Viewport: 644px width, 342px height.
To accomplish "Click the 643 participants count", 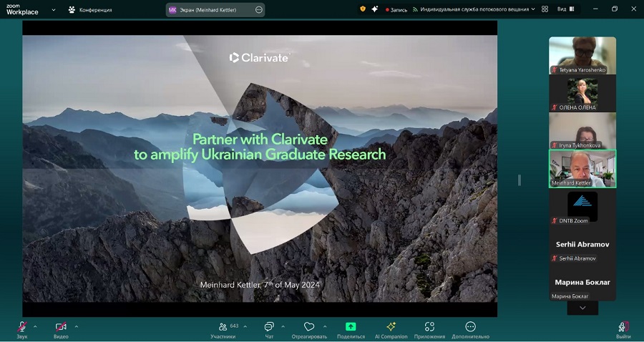I will [234, 326].
